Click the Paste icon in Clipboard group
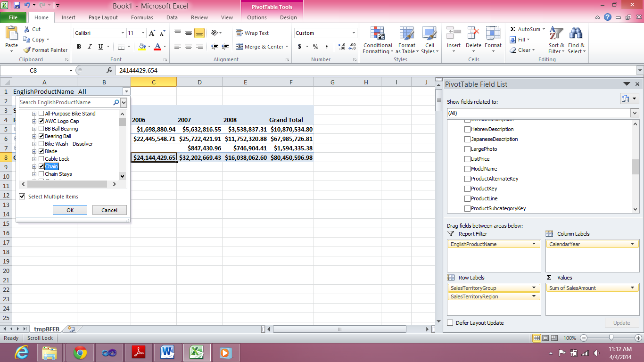This screenshot has height=362, width=644. pyautogui.click(x=11, y=34)
